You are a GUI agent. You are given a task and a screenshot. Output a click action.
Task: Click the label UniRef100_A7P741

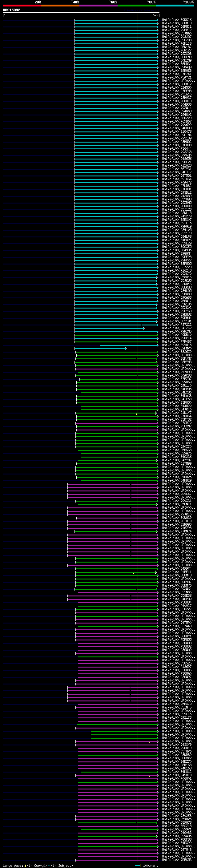tap(177, 74)
